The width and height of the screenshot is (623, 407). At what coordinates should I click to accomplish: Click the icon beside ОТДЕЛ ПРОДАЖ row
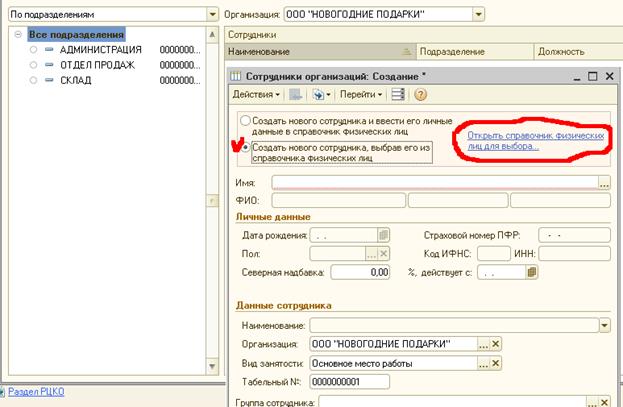click(49, 64)
